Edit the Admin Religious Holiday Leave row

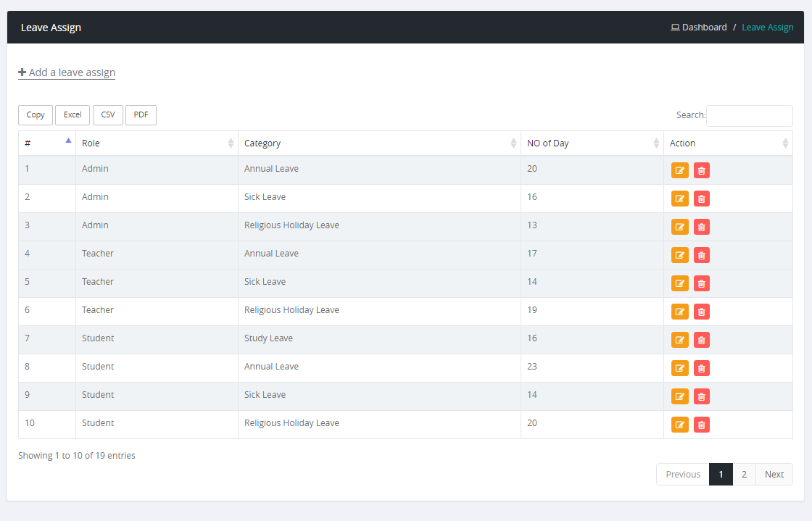(x=679, y=227)
